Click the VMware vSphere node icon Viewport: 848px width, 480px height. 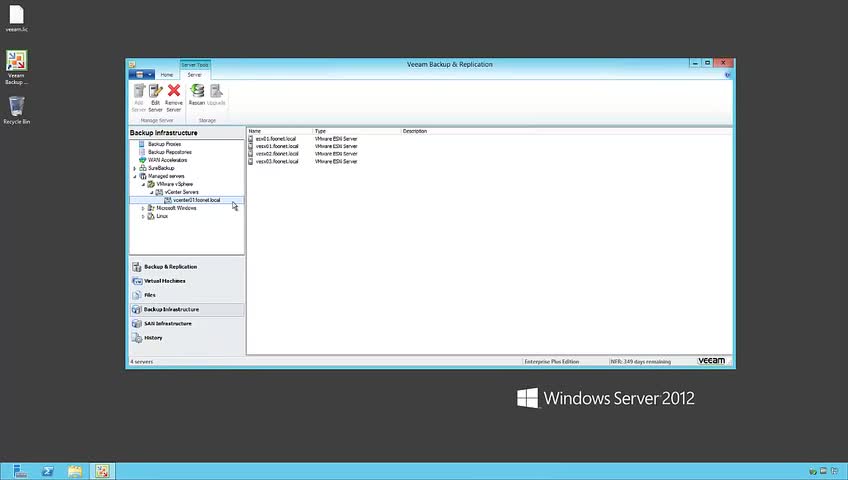click(151, 184)
